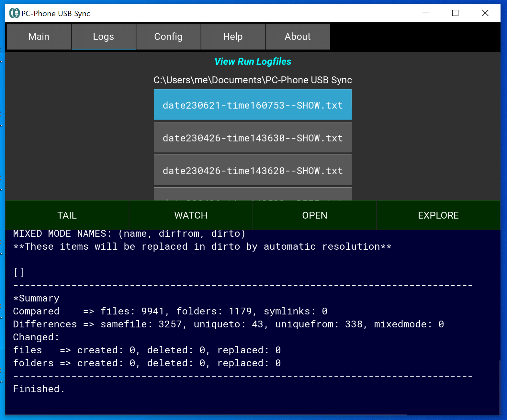Click the *Summary line in log

point(36,298)
